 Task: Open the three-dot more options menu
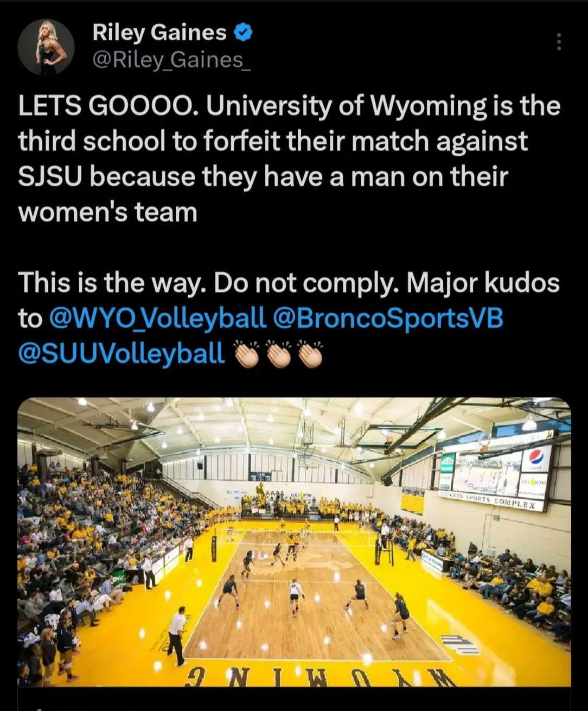(559, 42)
